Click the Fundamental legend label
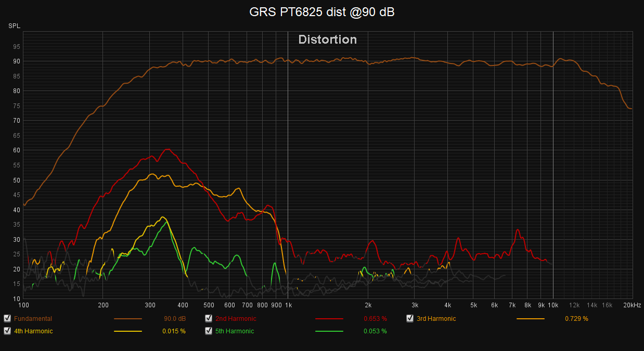Viewport: 644px width, 351px height. pyautogui.click(x=33, y=319)
